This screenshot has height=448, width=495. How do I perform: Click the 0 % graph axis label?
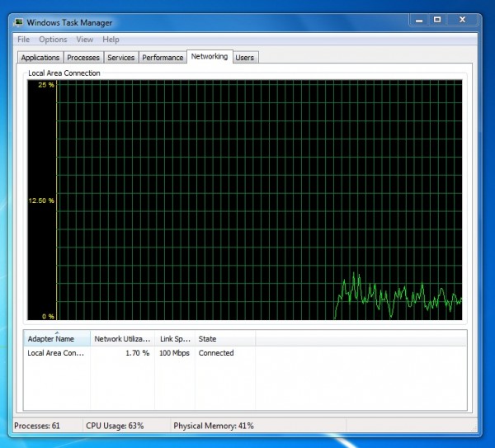click(48, 316)
